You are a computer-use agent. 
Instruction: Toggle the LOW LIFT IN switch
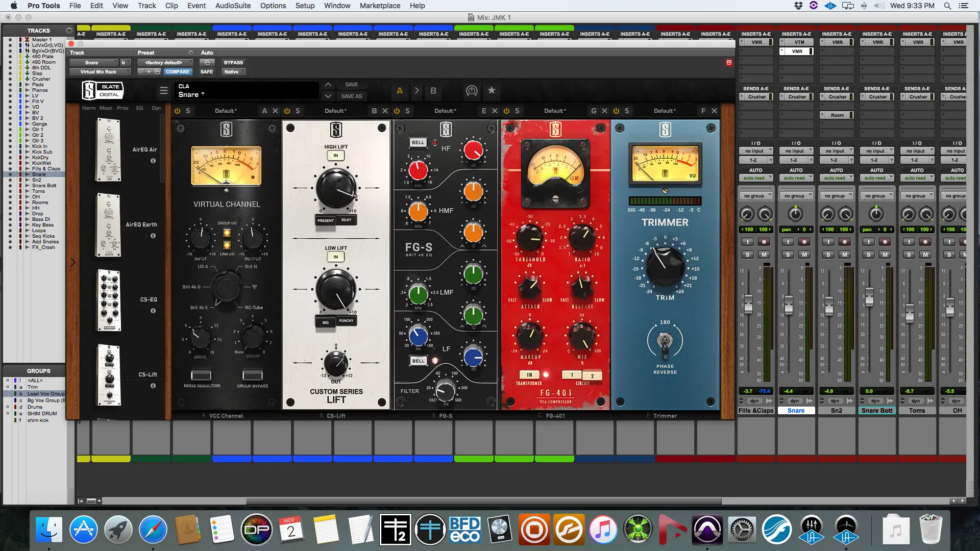click(x=335, y=257)
